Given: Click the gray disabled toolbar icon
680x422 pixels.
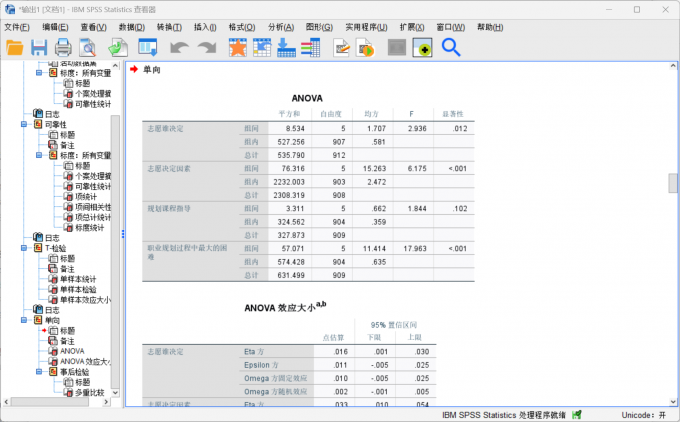Looking at the screenshot, I should click(x=397, y=48).
